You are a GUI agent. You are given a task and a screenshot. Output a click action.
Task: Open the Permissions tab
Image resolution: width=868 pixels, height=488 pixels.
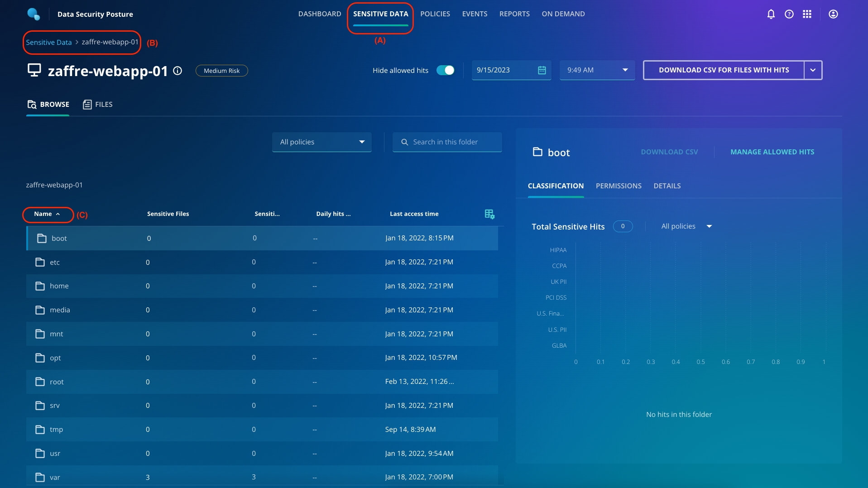click(x=618, y=186)
